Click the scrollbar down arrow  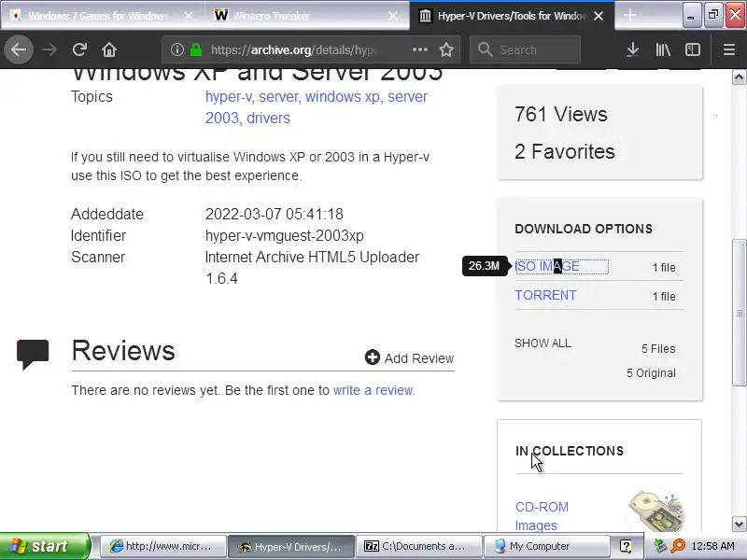coord(739,525)
